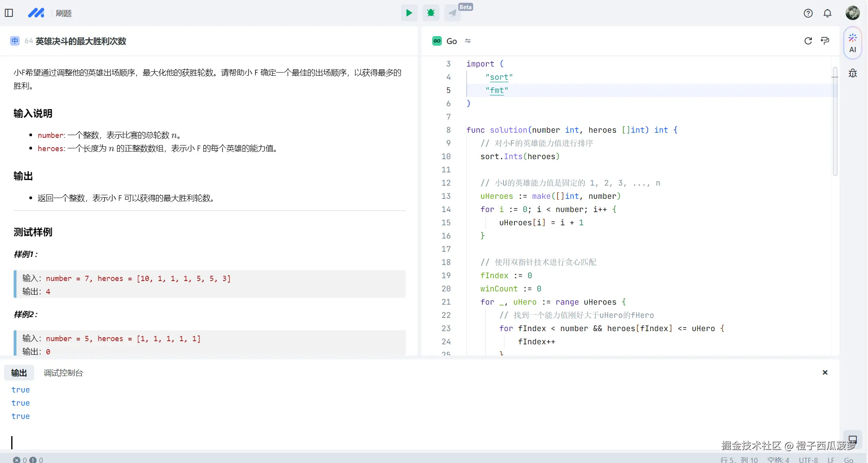Screen dimensions: 868x463
Task: Toggle the left sidebar panel icon
Action: [9, 13]
